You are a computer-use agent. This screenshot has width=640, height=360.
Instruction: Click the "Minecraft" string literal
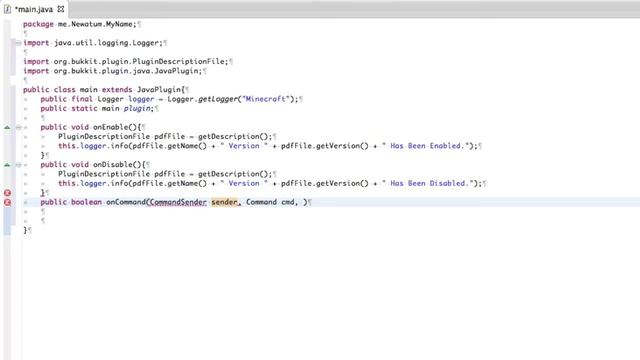pyautogui.click(x=266, y=99)
